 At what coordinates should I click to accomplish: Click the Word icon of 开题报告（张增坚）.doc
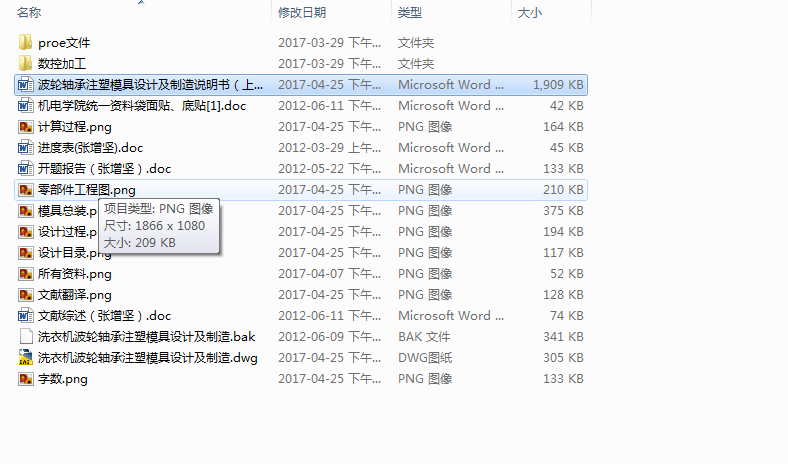coord(26,168)
